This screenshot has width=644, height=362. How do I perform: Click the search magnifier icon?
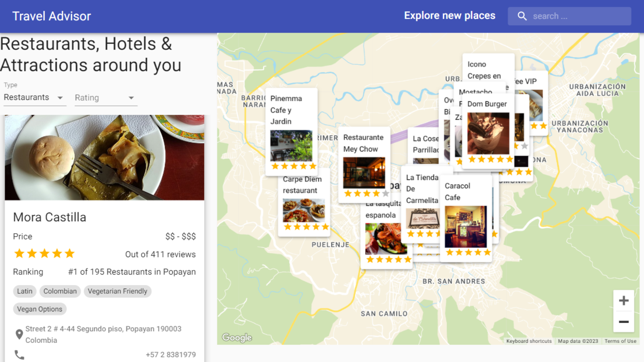[522, 16]
